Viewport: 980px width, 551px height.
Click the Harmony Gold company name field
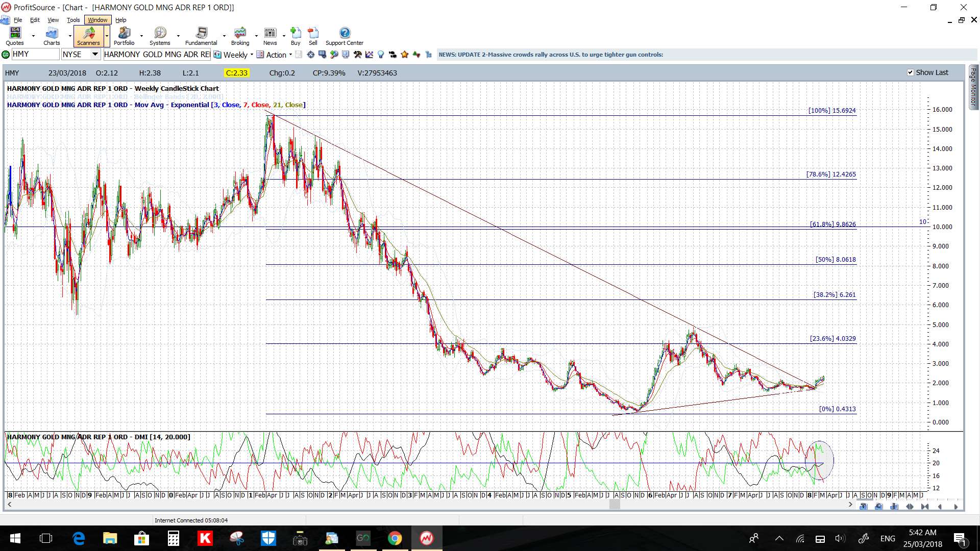157,54
